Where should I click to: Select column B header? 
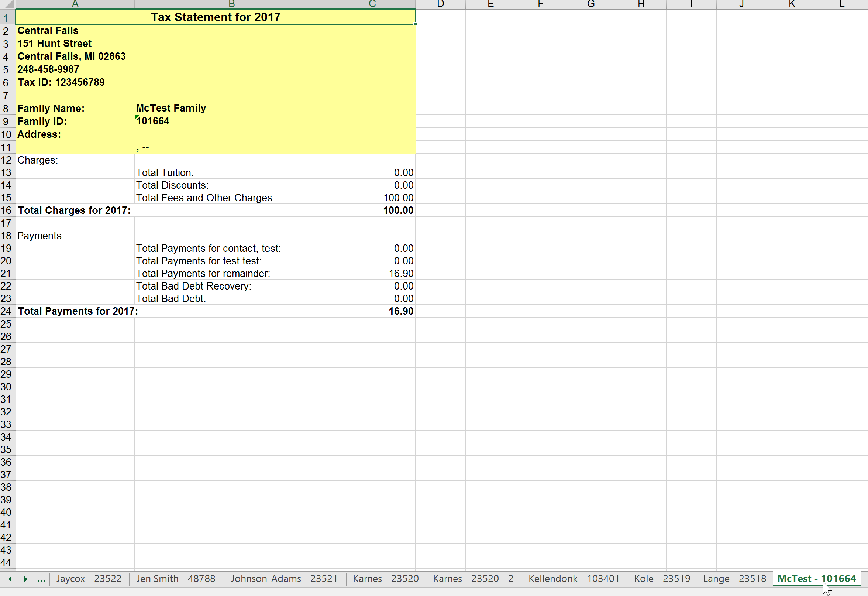231,4
